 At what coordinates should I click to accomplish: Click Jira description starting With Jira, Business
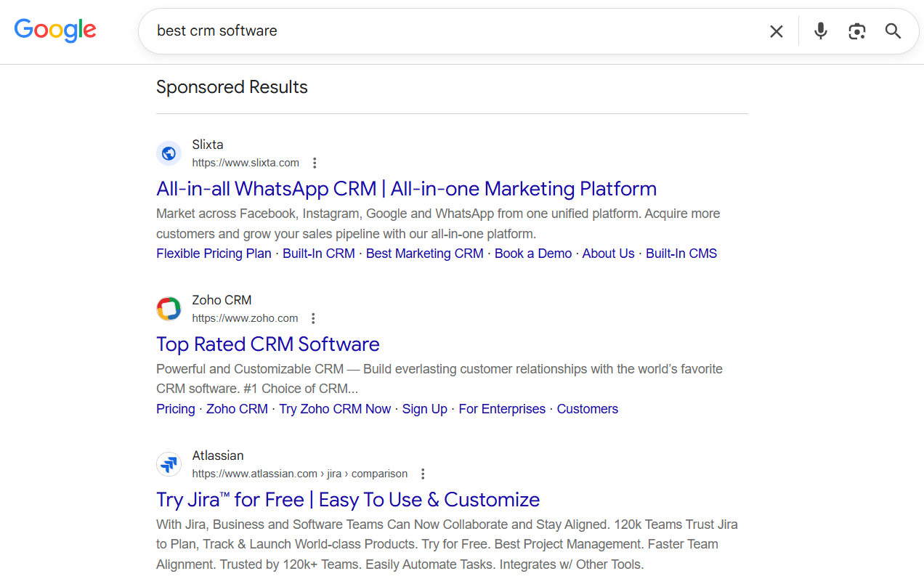(x=447, y=544)
